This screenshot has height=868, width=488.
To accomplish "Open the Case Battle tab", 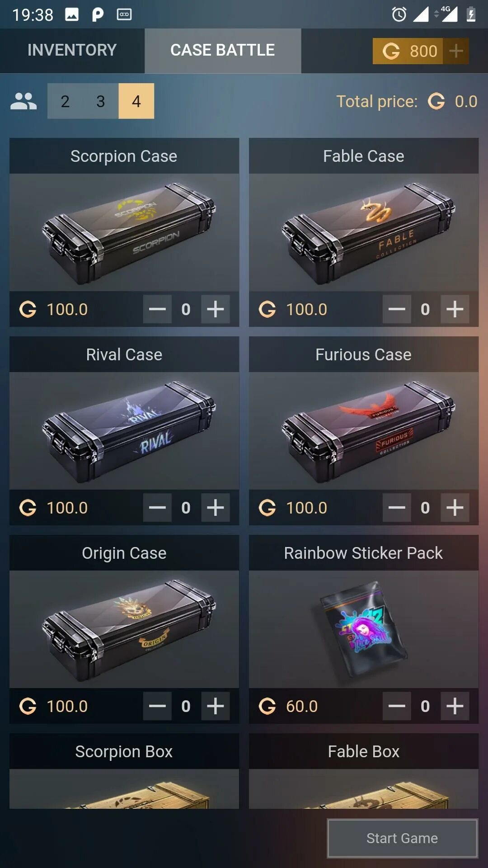I will click(x=223, y=51).
